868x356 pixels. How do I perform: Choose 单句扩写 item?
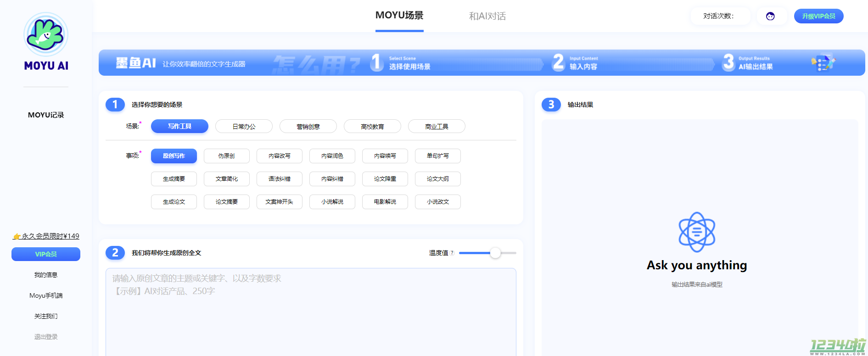tap(438, 156)
